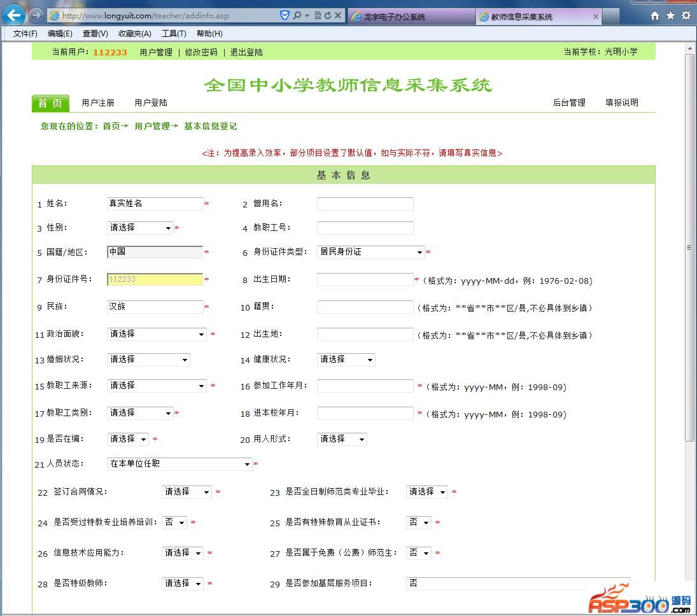This screenshot has height=616, width=697.
Task: Click the browser Forward arrow button
Action: [x=36, y=15]
